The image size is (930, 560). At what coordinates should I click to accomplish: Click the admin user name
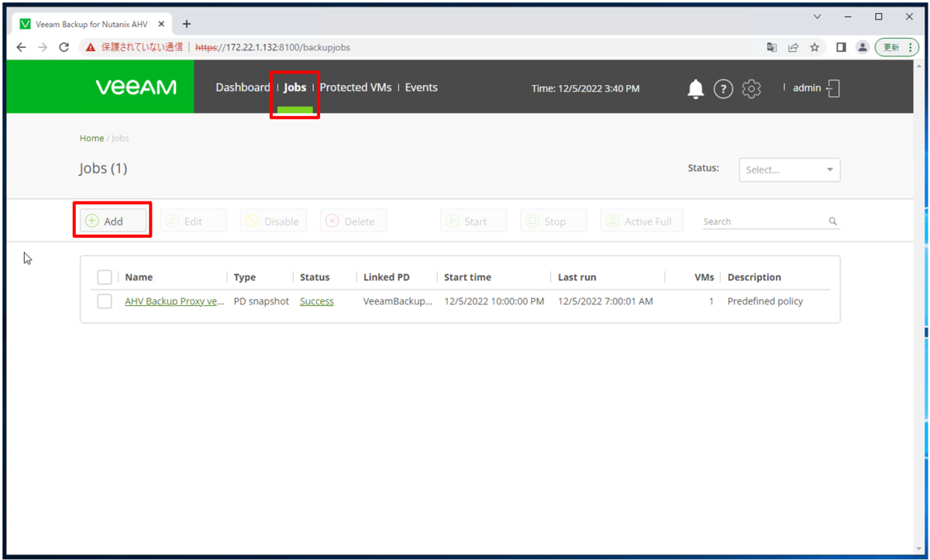coord(807,88)
